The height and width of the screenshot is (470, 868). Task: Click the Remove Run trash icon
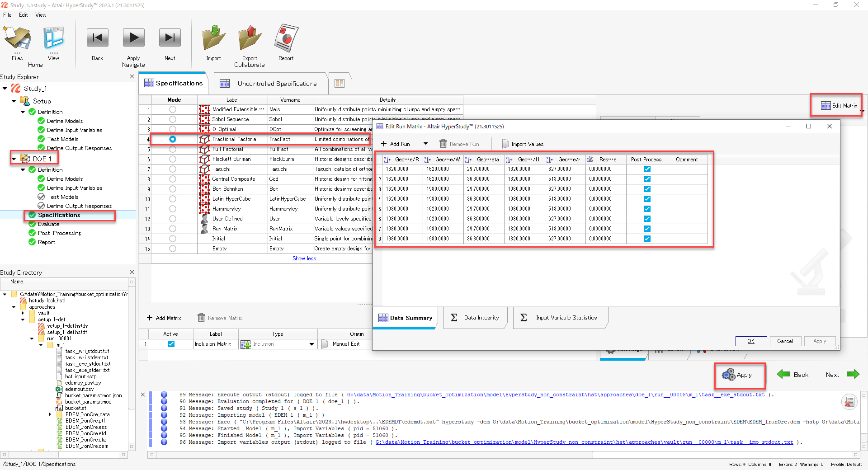click(x=443, y=144)
